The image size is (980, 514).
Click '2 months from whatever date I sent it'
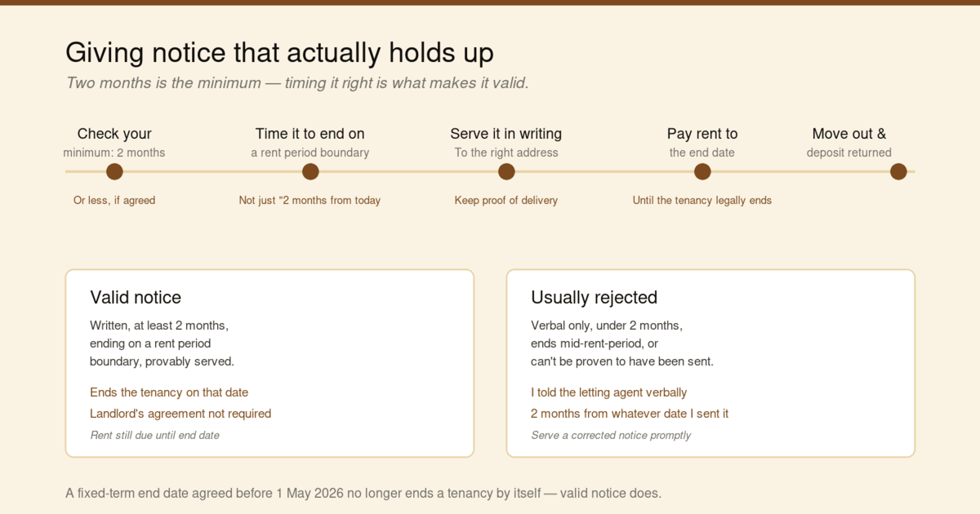(630, 414)
